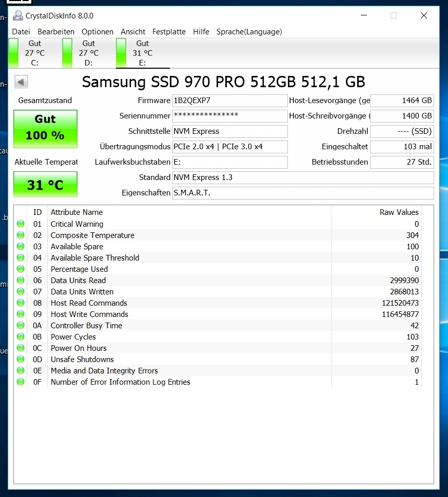Image resolution: width=448 pixels, height=497 pixels.
Task: Click status dot for Critical Warning
Action: 21,224
